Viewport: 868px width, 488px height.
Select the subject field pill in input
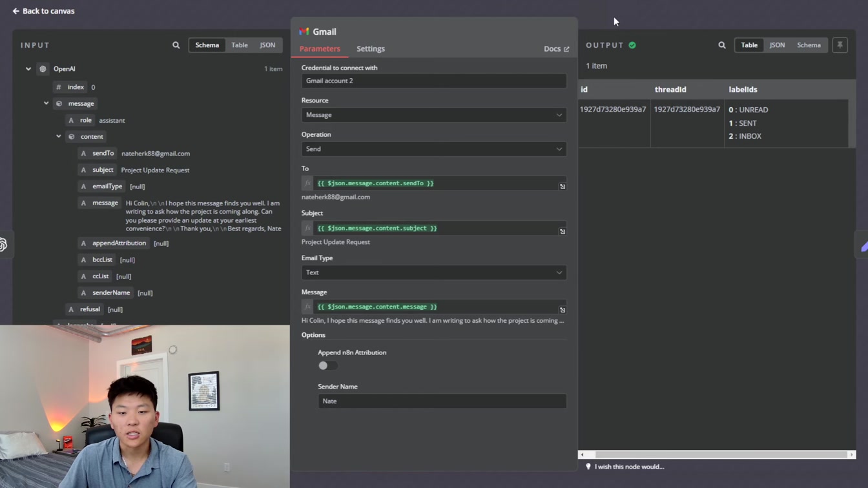[x=97, y=170]
